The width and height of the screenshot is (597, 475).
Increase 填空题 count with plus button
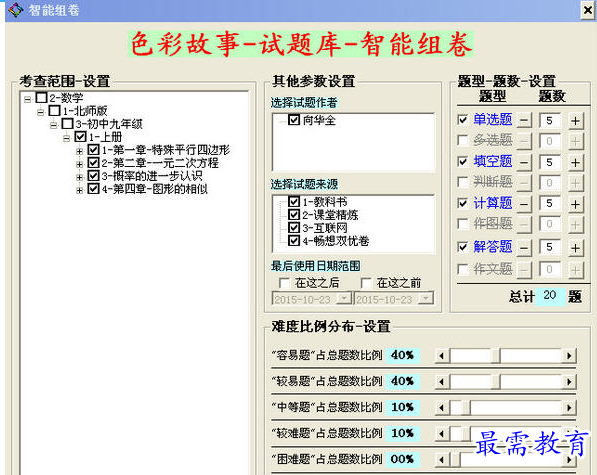(x=575, y=163)
